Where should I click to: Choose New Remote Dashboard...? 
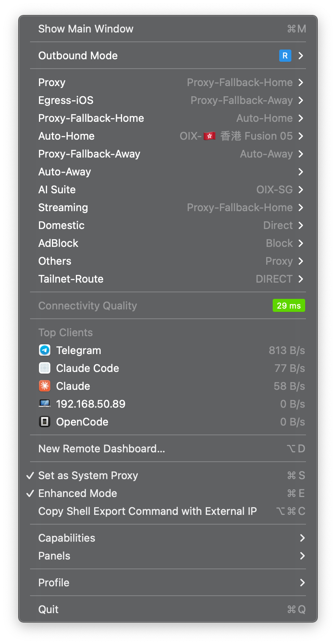168,449
